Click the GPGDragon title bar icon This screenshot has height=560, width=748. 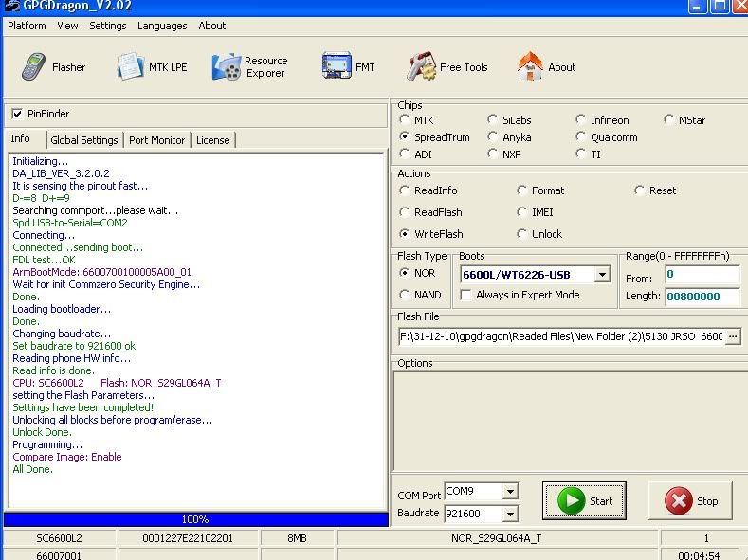[11, 6]
